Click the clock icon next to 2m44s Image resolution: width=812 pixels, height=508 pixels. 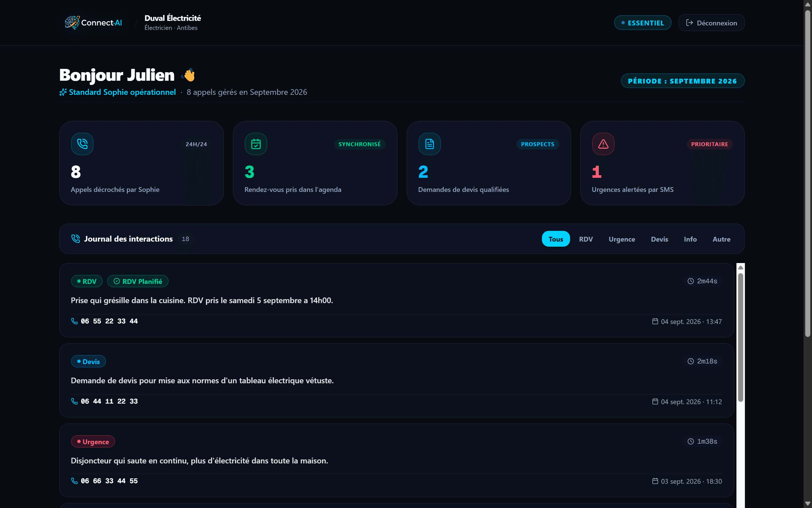(690, 281)
